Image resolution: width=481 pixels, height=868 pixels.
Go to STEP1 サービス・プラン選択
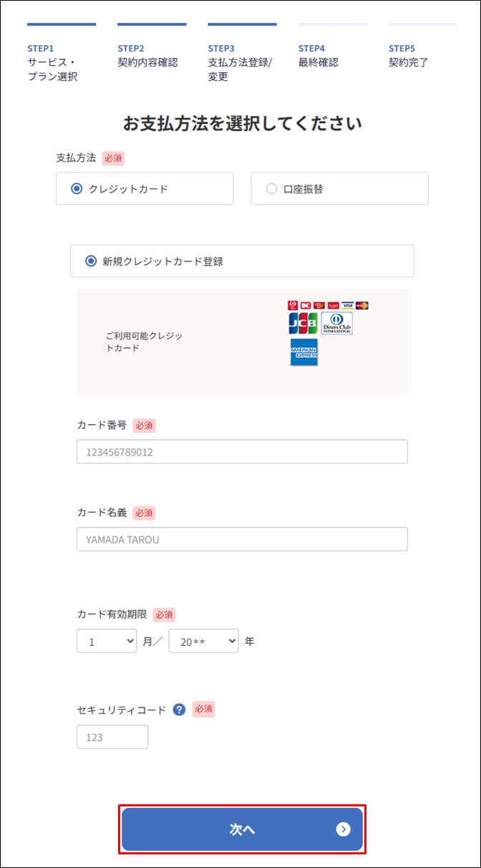53,63
